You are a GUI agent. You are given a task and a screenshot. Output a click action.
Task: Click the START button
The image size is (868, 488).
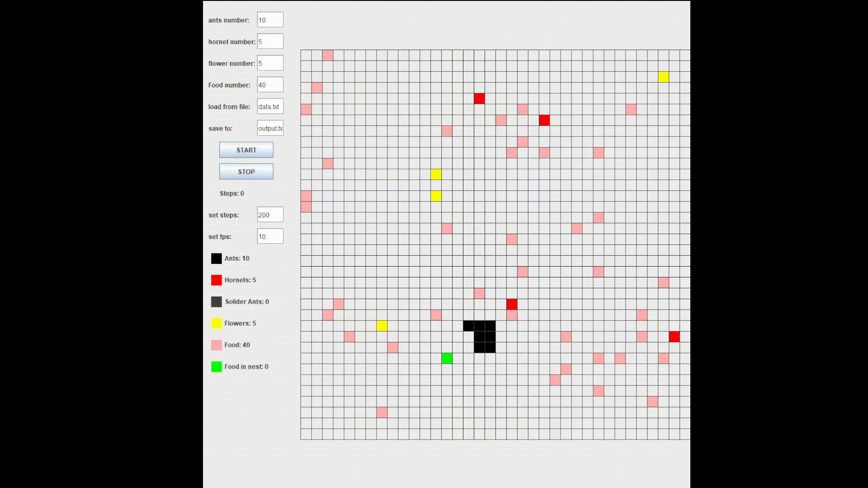[x=246, y=150]
